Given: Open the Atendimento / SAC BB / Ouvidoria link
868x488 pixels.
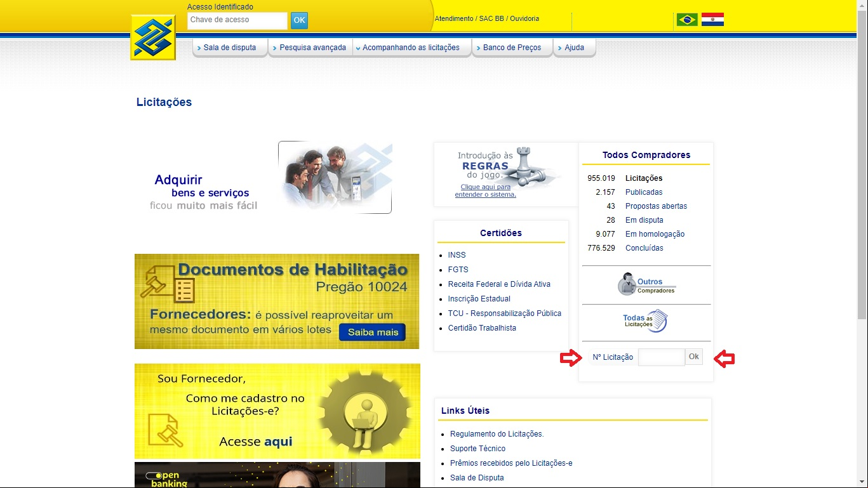Looking at the screenshot, I should click(486, 19).
